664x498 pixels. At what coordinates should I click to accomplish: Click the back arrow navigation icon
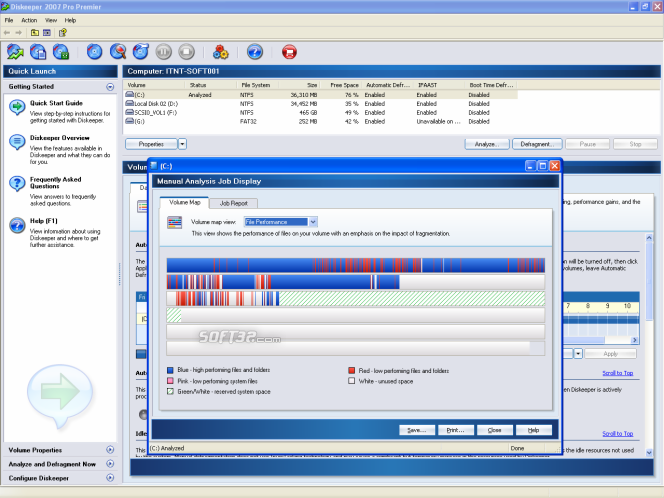coord(7,33)
